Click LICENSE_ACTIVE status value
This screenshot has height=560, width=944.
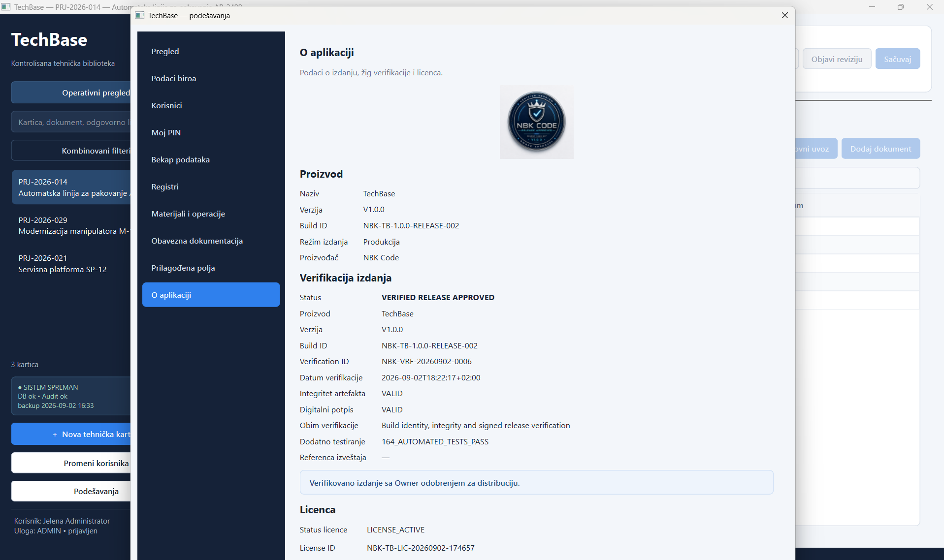tap(395, 529)
